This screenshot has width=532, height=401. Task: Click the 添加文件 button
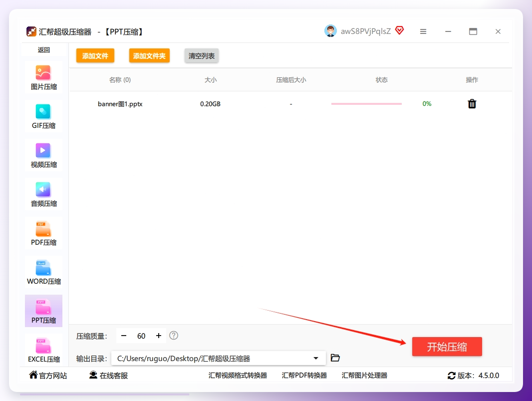95,56
